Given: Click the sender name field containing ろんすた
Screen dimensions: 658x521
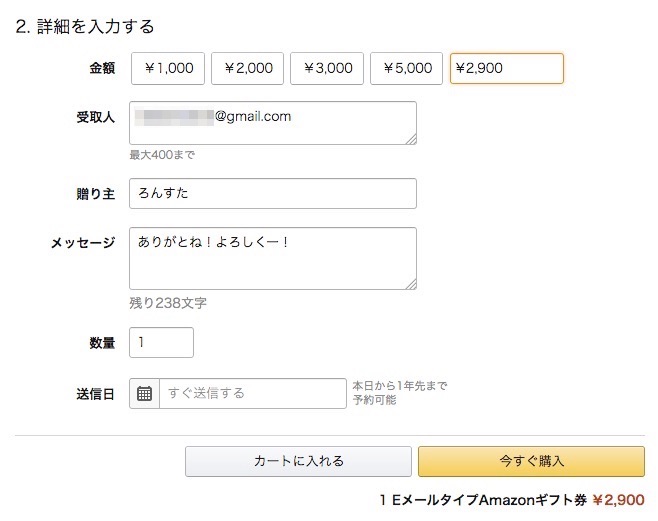Looking at the screenshot, I should [x=272, y=194].
